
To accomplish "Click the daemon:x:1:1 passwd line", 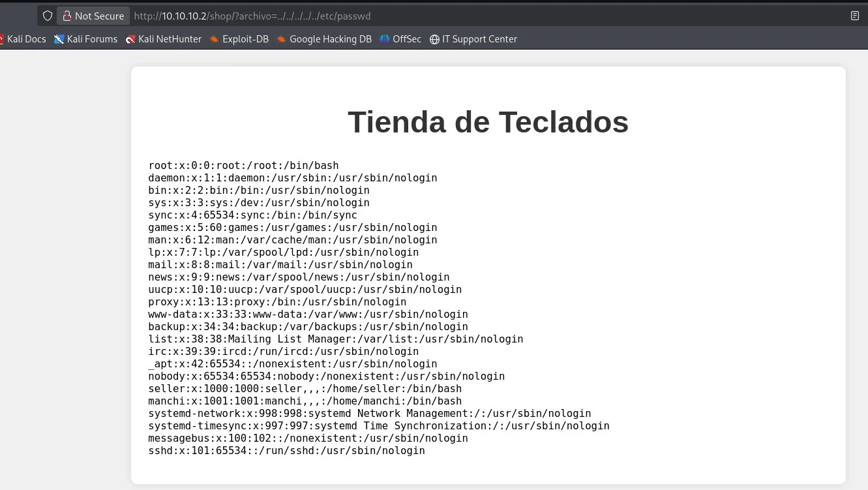I will (293, 178).
